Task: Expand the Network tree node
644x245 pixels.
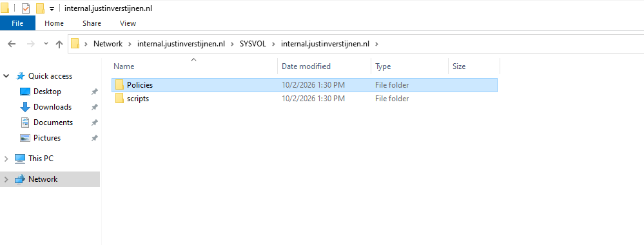Action: [x=6, y=179]
